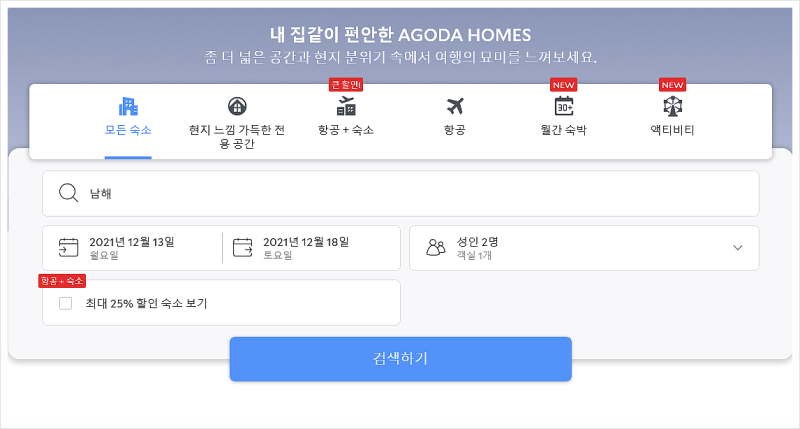Screen dimensions: 800x429
Task: Select the 모든 숙소 building icon
Action: pos(128,106)
